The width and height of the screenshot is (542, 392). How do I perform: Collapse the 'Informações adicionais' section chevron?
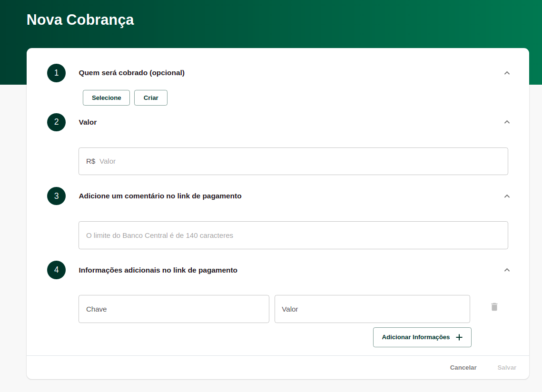point(507,270)
